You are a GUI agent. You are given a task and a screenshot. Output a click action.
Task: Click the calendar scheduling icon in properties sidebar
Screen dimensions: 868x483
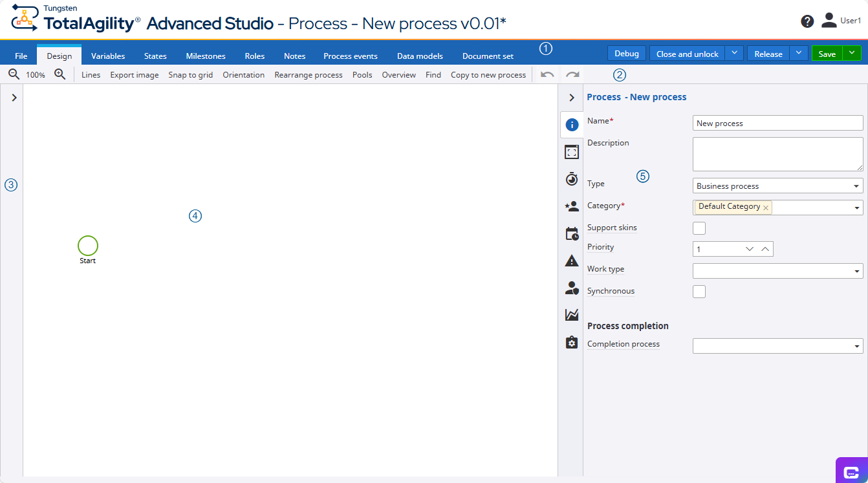[x=572, y=233]
